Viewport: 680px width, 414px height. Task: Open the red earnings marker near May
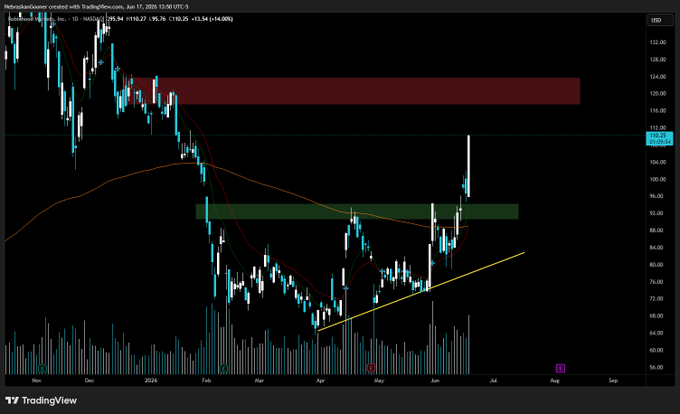371,368
